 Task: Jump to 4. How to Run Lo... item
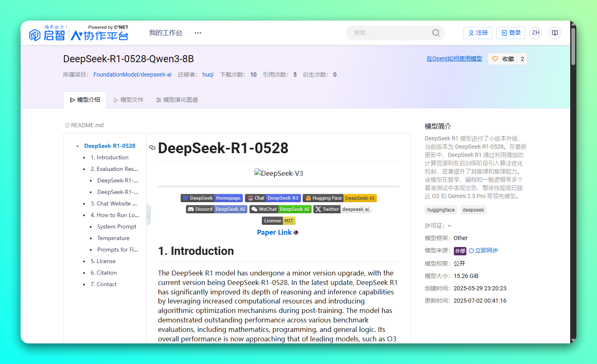tap(115, 215)
